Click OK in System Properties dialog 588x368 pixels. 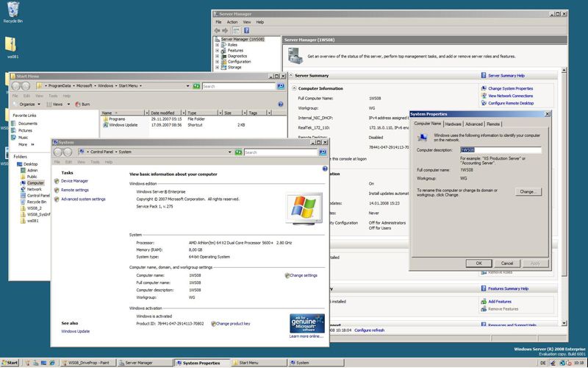coord(479,263)
